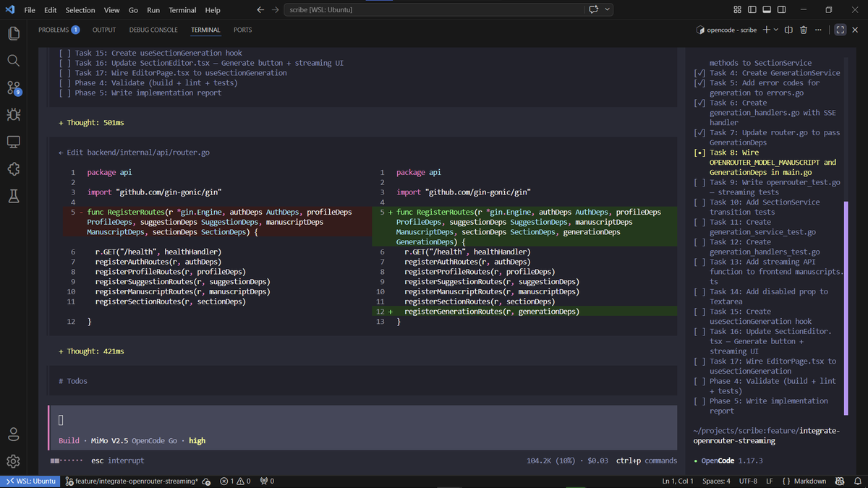Switch to the DEBUG CONSOLE tab
Screen dimensions: 868x488
click(x=153, y=30)
